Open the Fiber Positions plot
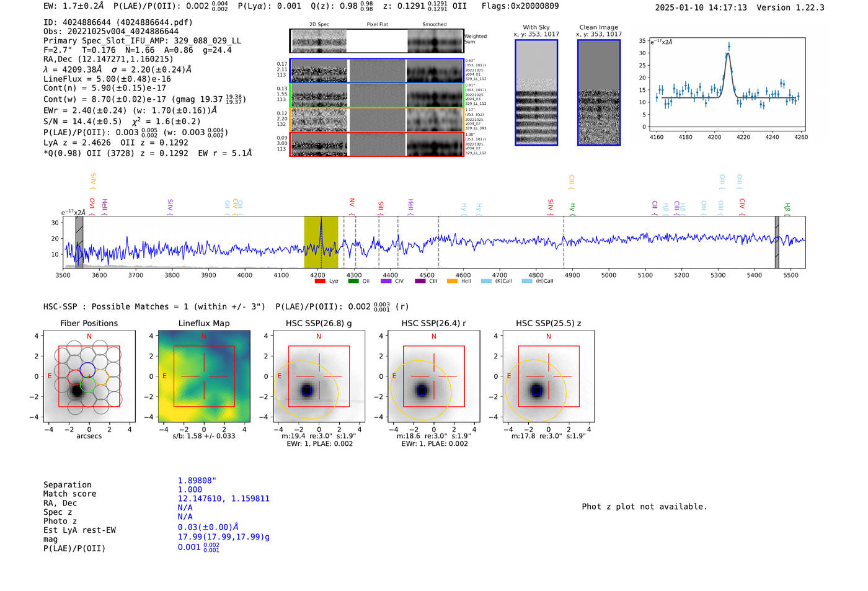This screenshot has height=591, width=868. pyautogui.click(x=89, y=376)
